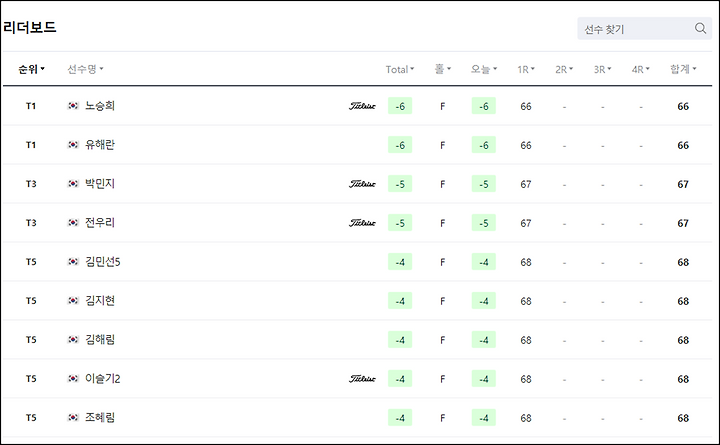Click the Korean flag next to 조혜림

coord(73,417)
